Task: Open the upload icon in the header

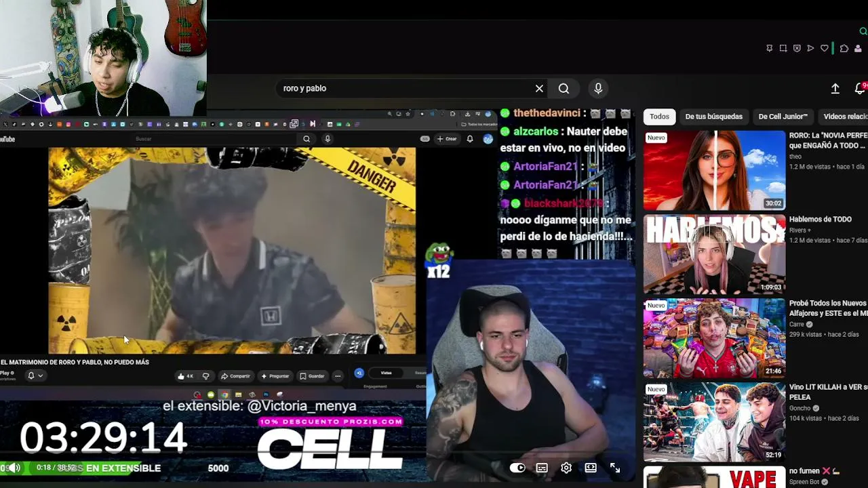Action: pos(835,89)
